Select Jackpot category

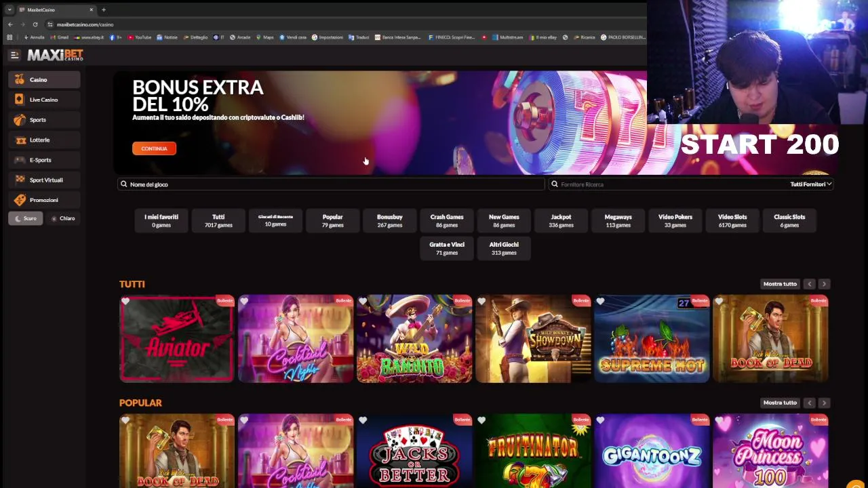[x=561, y=220]
